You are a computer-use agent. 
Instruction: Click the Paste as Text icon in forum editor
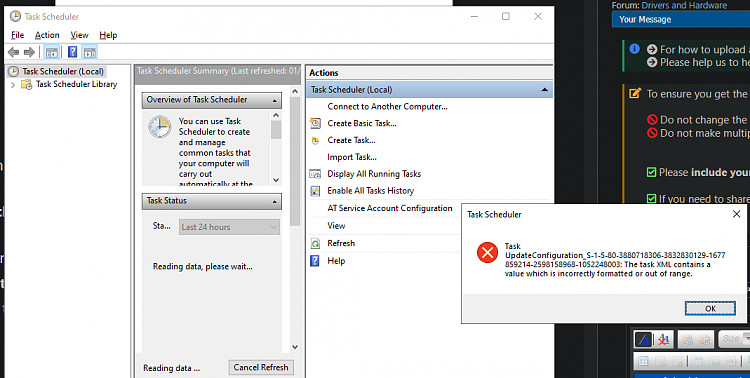tap(688, 339)
